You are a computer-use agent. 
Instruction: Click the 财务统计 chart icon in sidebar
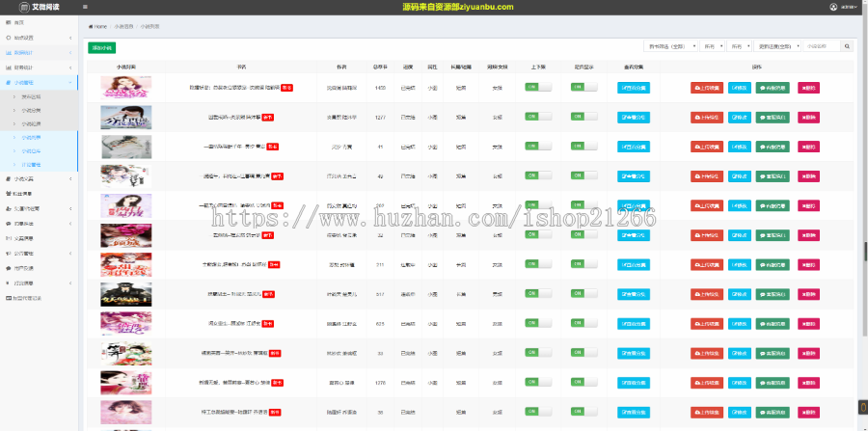[9, 67]
